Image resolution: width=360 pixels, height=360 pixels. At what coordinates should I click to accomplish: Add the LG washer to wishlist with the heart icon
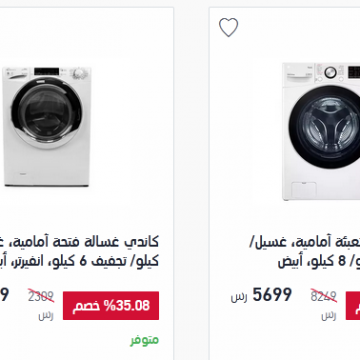point(228,27)
